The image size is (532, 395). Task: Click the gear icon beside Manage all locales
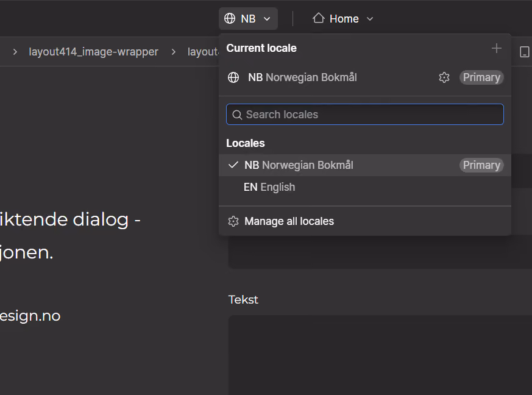[233, 221]
